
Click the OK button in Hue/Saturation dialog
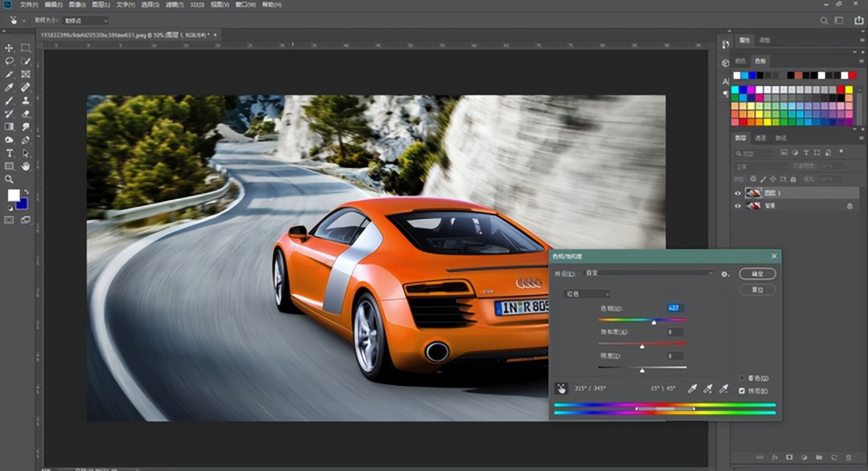[757, 274]
